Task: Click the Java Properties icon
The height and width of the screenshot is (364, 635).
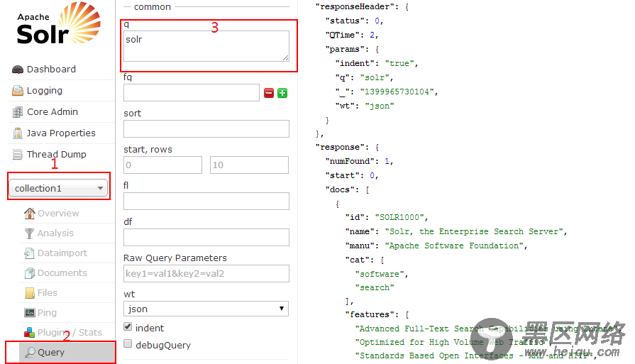Action: (18, 133)
